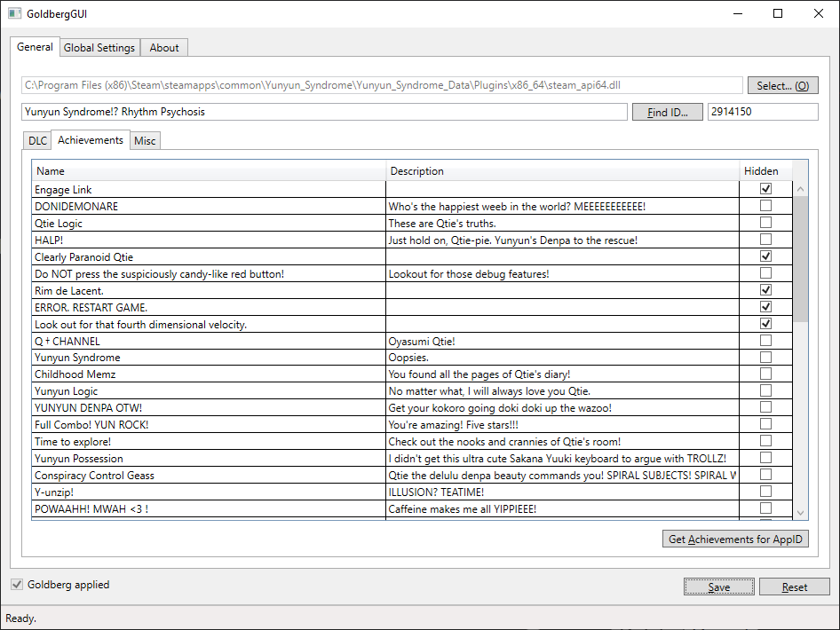Click the Hidden column header
Screen dimensions: 840x630
[766, 171]
